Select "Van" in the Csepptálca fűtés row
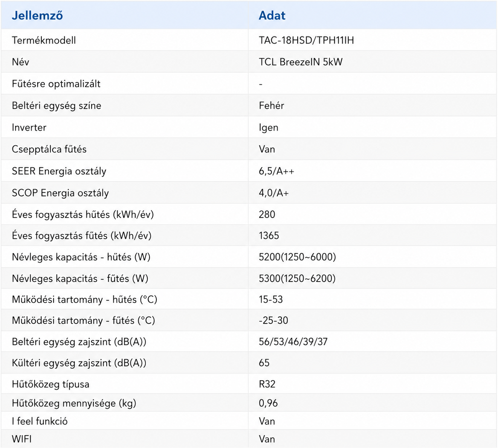The image size is (498, 448). (x=267, y=149)
